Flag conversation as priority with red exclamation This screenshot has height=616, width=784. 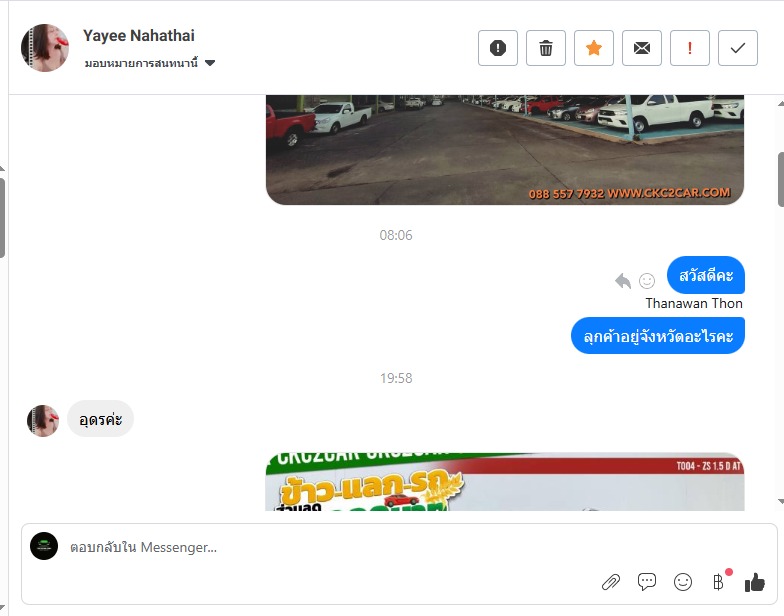[690, 48]
